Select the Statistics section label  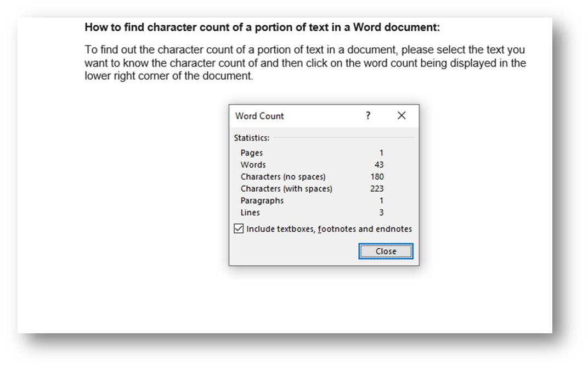(x=251, y=137)
